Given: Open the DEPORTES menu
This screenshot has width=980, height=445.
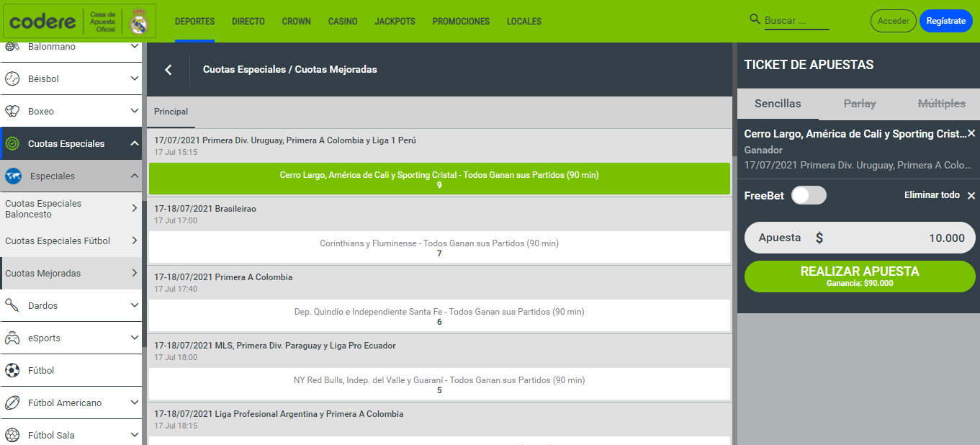Looking at the screenshot, I should (x=194, y=22).
